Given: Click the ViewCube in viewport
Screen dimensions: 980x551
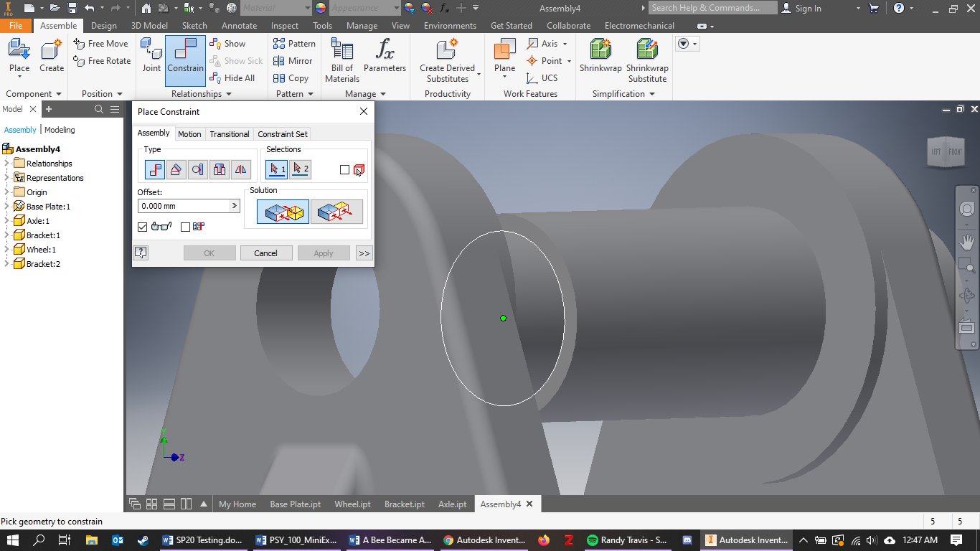Looking at the screenshot, I should pyautogui.click(x=946, y=152).
